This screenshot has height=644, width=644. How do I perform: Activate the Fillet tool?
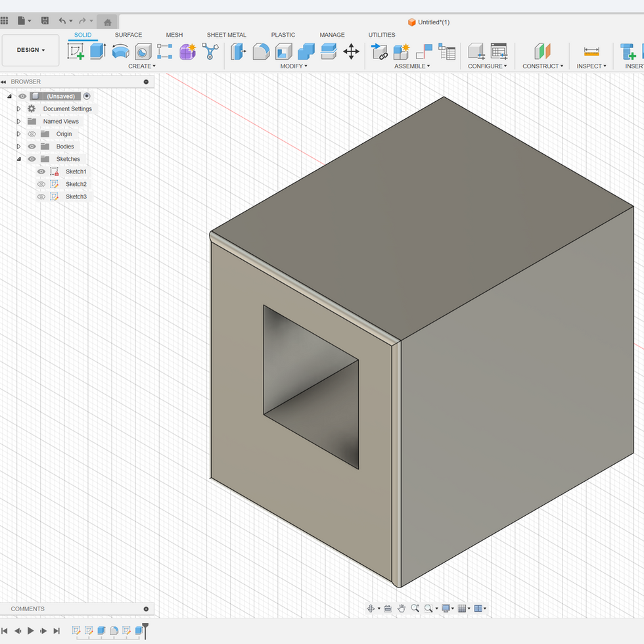(261, 51)
